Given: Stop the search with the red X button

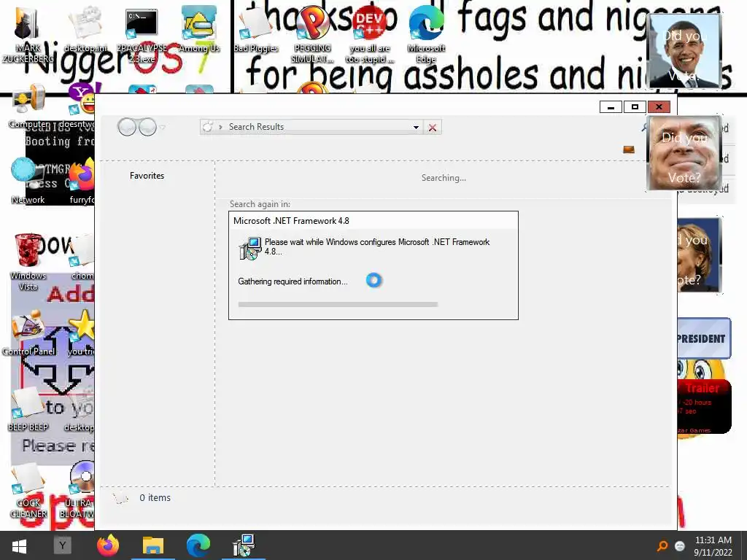Looking at the screenshot, I should (433, 128).
